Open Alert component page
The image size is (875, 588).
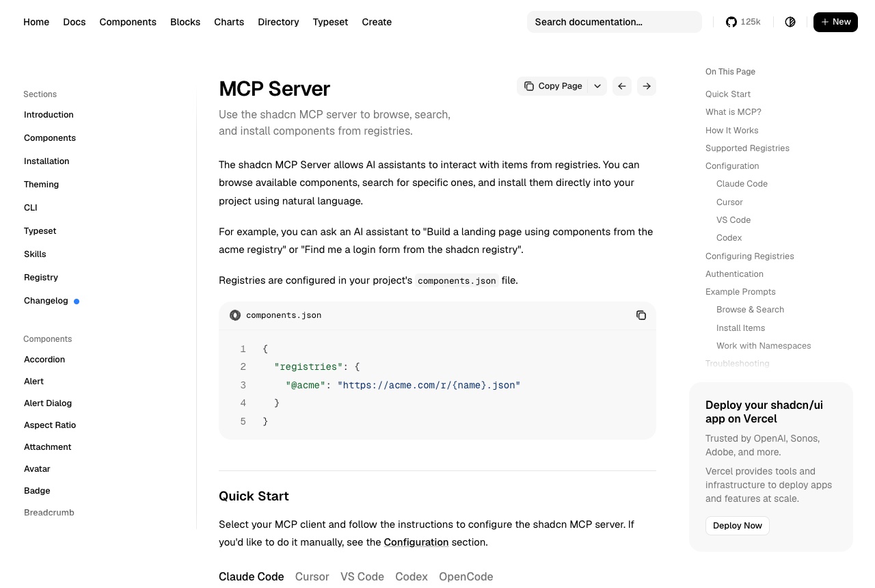(33, 382)
